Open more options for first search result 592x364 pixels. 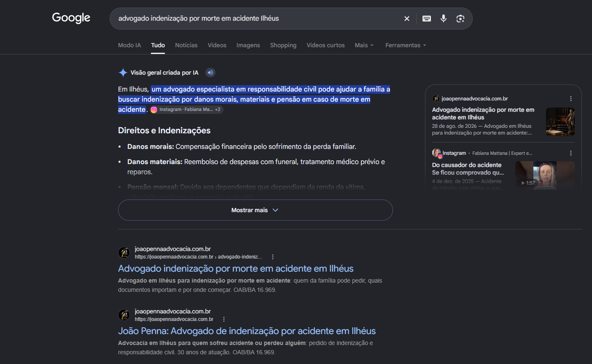click(x=273, y=257)
